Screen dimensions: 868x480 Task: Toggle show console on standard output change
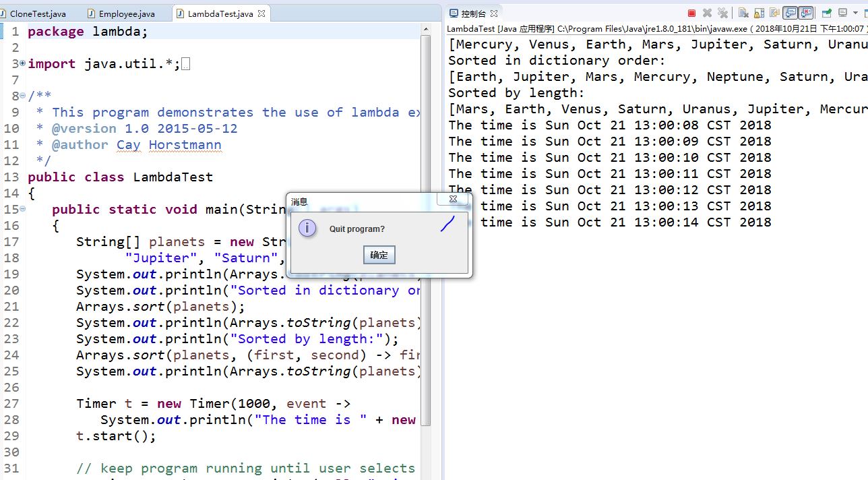pos(790,13)
